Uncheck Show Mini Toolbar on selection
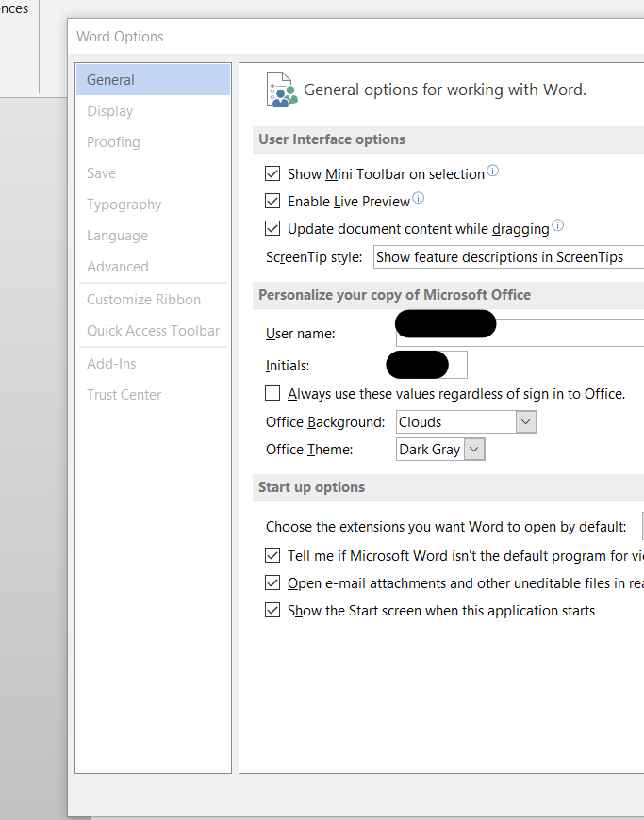The height and width of the screenshot is (820, 644). (272, 173)
